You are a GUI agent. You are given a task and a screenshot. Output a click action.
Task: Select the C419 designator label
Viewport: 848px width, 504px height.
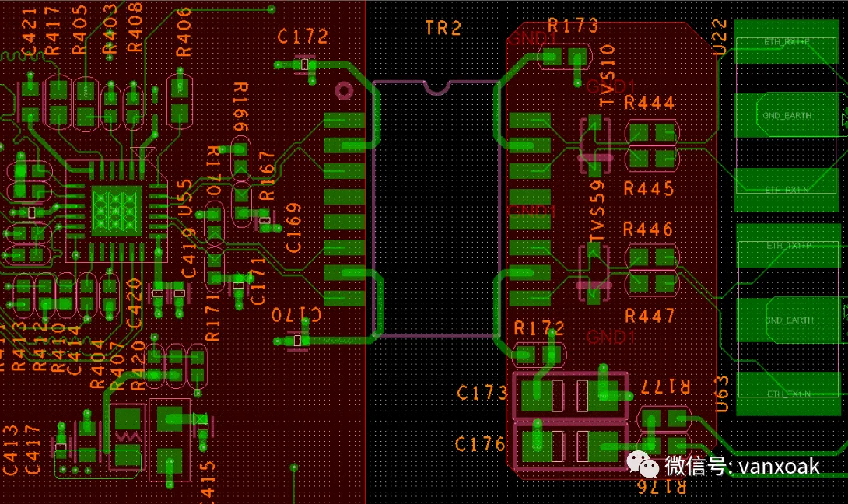[188, 253]
